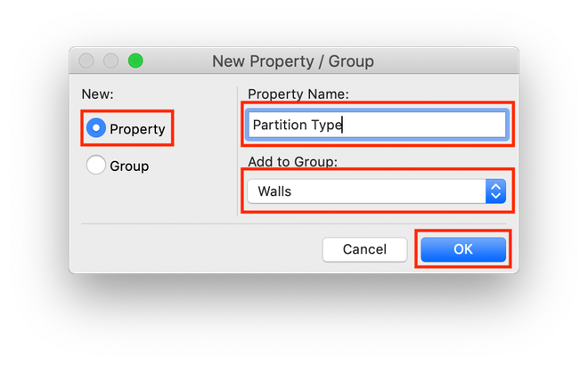The height and width of the screenshot is (365, 588).
Task: Click the Walls text in the dropdown
Action: pos(274,191)
